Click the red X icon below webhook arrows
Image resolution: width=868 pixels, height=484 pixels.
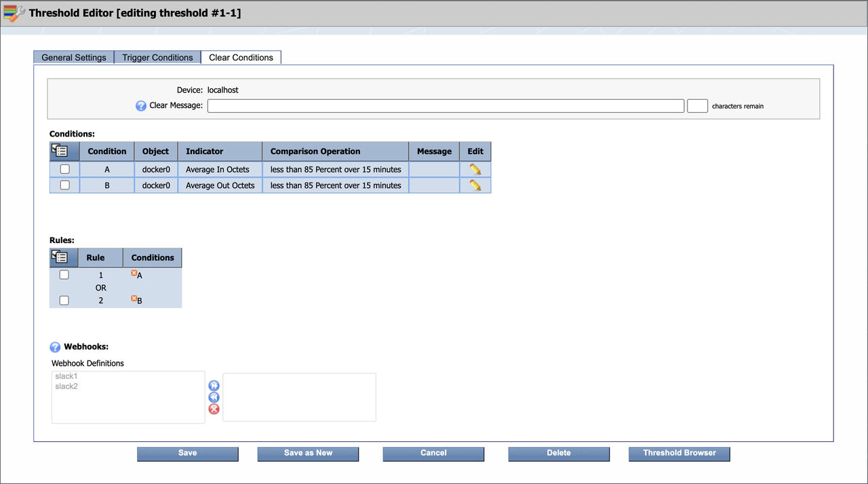click(x=214, y=409)
